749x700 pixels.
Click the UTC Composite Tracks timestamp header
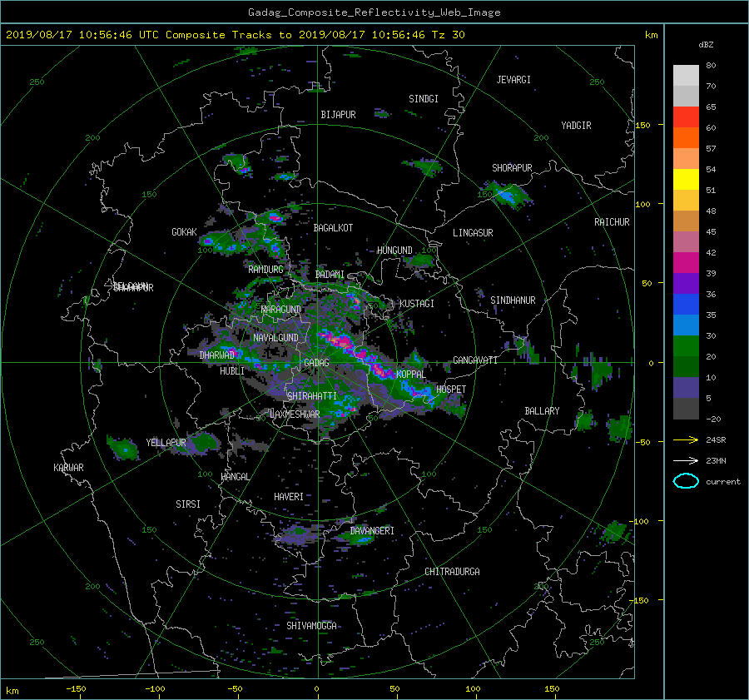pyautogui.click(x=235, y=35)
